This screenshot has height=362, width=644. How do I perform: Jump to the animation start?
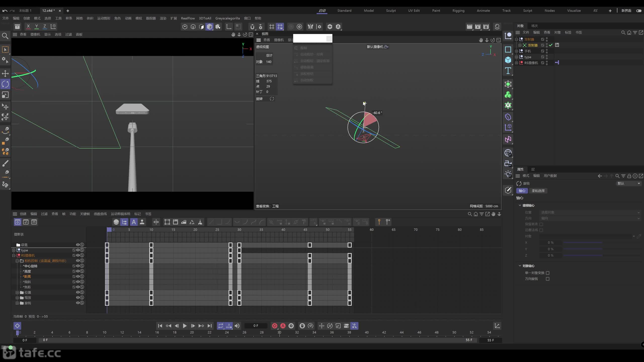click(160, 326)
